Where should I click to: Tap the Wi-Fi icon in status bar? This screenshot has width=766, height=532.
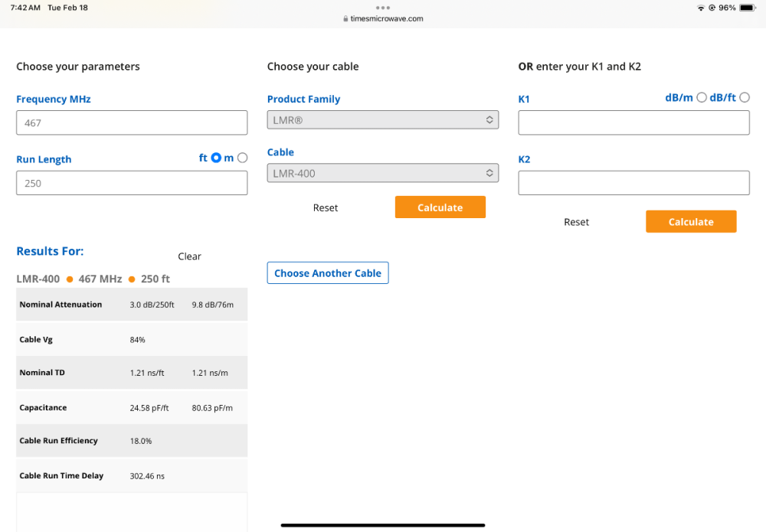[700, 8]
